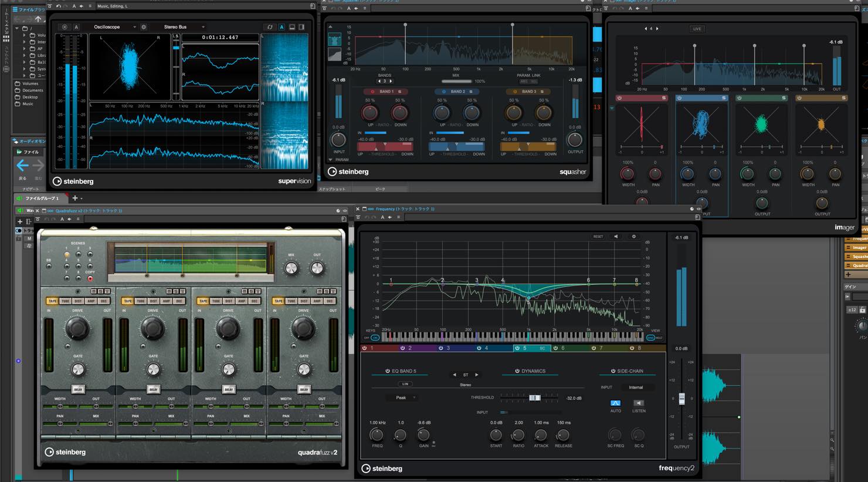Expand Squasher PARAM section
Image resolution: width=868 pixels, height=482 pixels.
(x=330, y=160)
